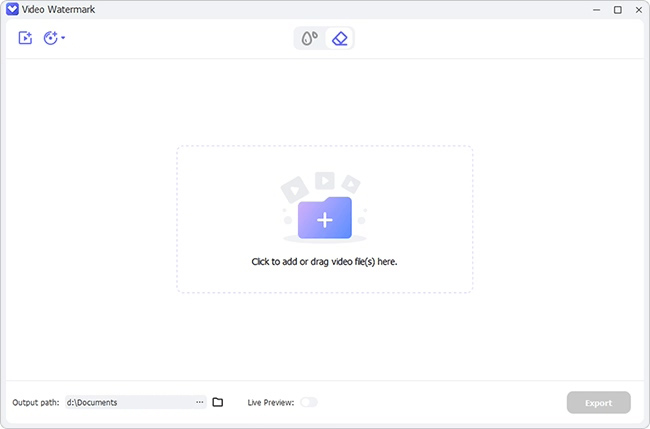Click the Video Watermark app logo

(x=12, y=9)
